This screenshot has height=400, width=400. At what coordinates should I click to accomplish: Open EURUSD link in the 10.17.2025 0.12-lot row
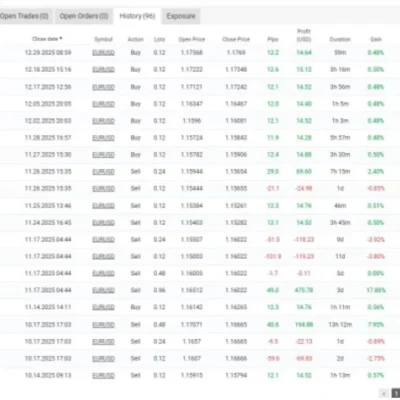click(x=103, y=359)
